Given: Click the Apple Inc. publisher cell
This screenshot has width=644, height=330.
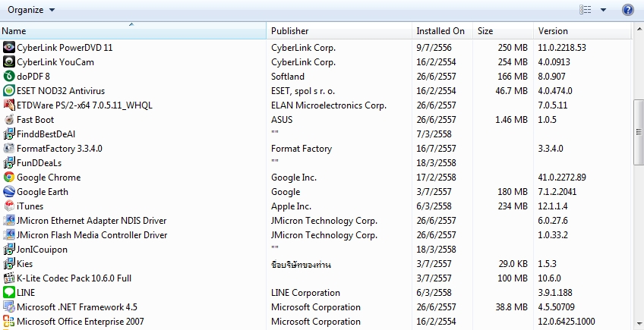Looking at the screenshot, I should (291, 206).
